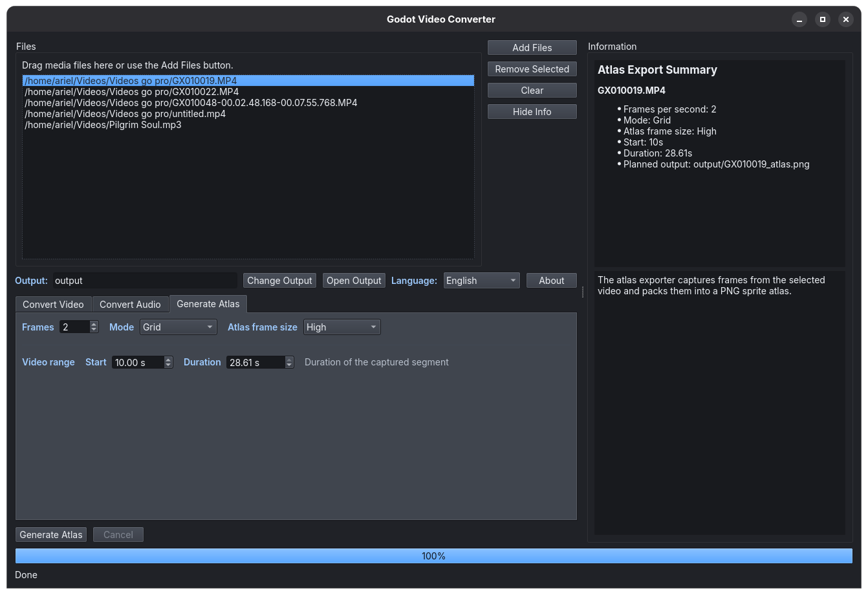
Task: Open the output folder with Open Output
Action: (x=354, y=281)
